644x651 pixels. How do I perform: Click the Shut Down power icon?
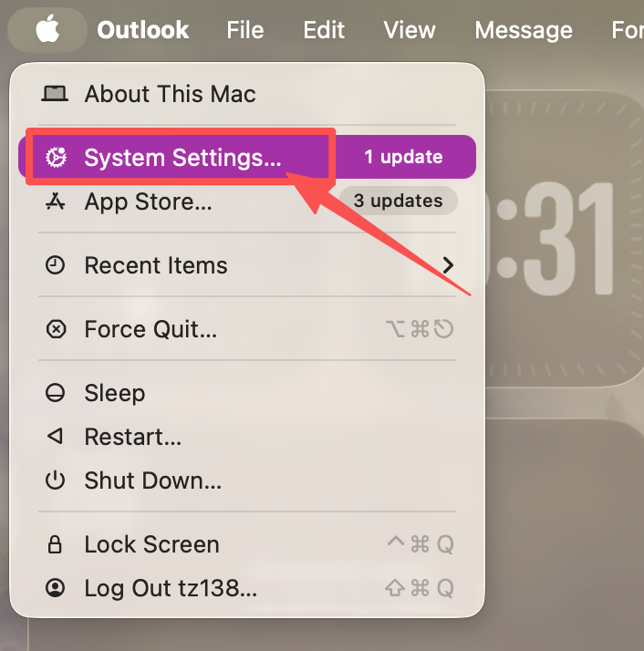tap(55, 480)
